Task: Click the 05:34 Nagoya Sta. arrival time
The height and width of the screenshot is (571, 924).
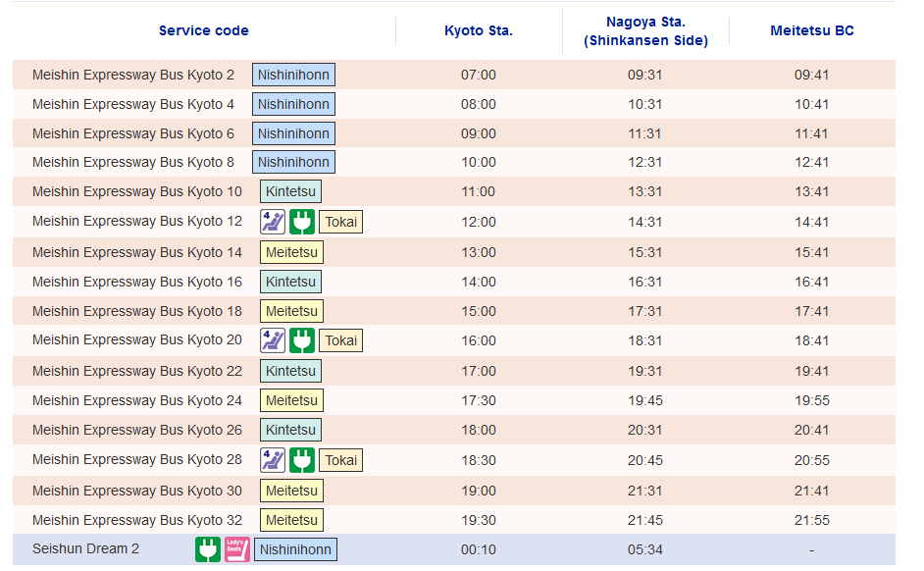Action: [x=645, y=549]
